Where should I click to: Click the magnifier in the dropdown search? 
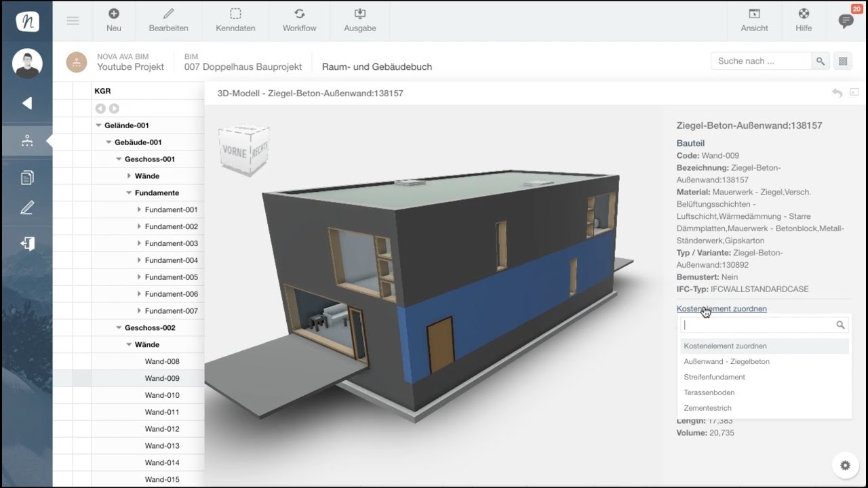click(840, 325)
